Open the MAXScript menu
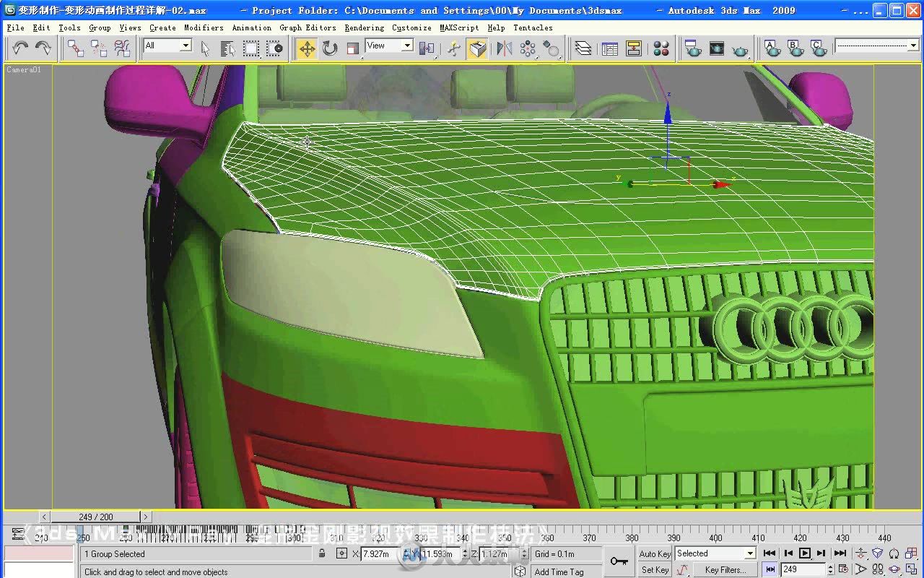This screenshot has height=578, width=924. pyautogui.click(x=459, y=27)
